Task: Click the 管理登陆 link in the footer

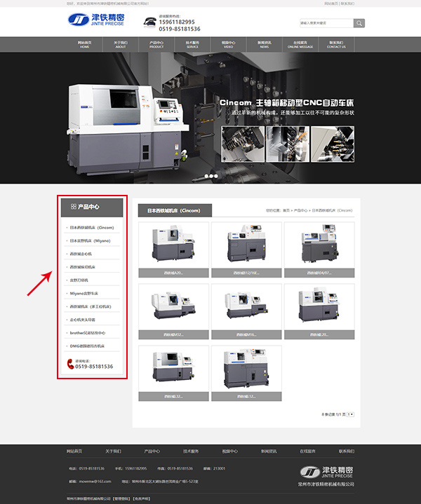Action: pos(121,499)
